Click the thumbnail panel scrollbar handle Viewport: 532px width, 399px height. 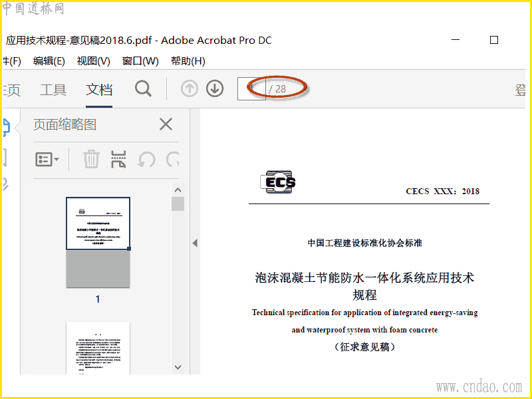click(x=178, y=204)
